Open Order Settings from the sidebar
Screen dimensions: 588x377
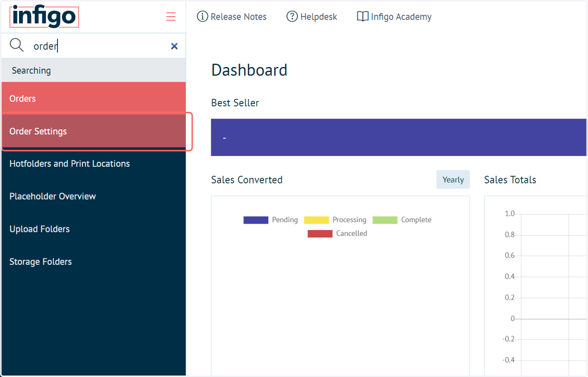coord(94,131)
